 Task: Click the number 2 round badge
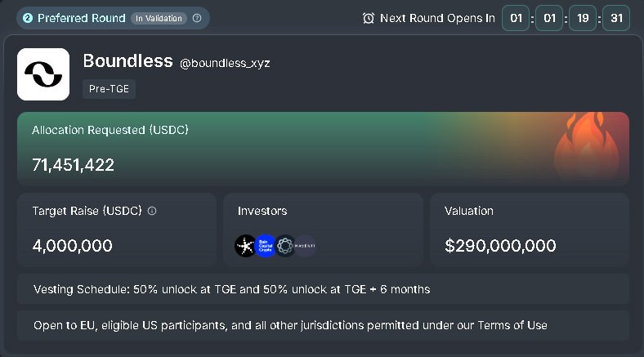tap(28, 18)
